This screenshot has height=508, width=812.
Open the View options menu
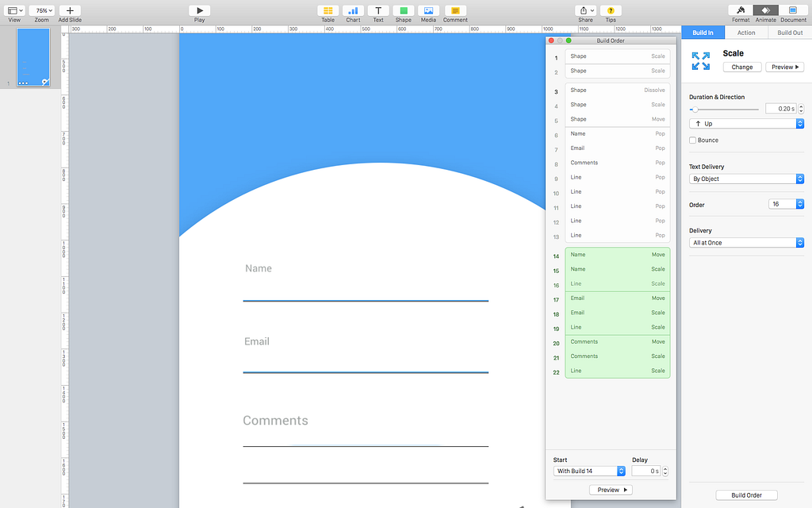(14, 10)
